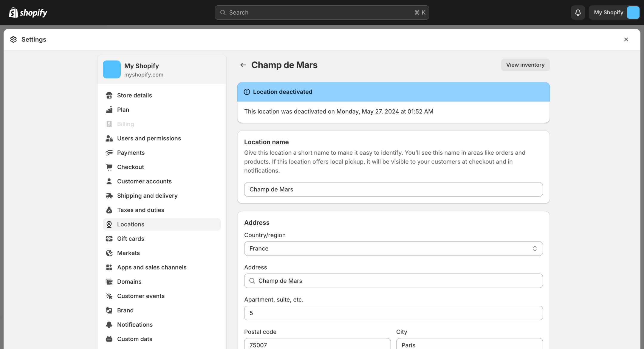This screenshot has width=644, height=349.
Task: Click the Gift cards icon
Action: click(109, 239)
